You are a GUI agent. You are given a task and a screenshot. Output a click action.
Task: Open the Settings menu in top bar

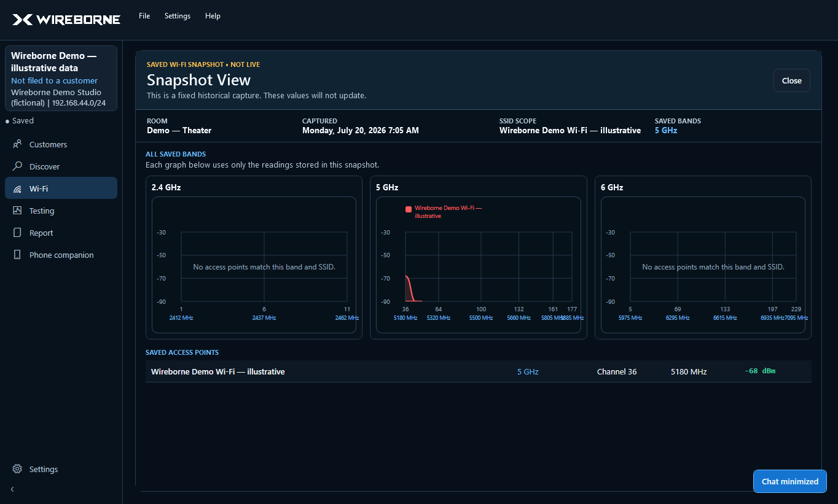point(178,16)
